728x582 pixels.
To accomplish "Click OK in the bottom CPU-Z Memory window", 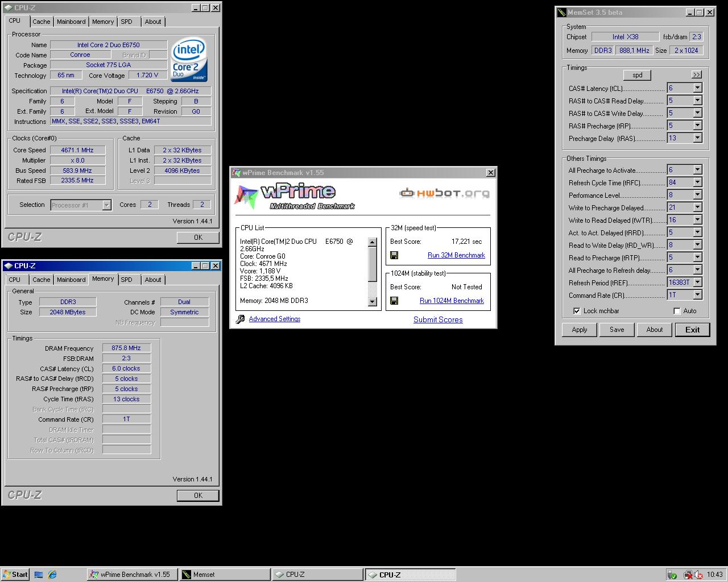I will [x=198, y=496].
